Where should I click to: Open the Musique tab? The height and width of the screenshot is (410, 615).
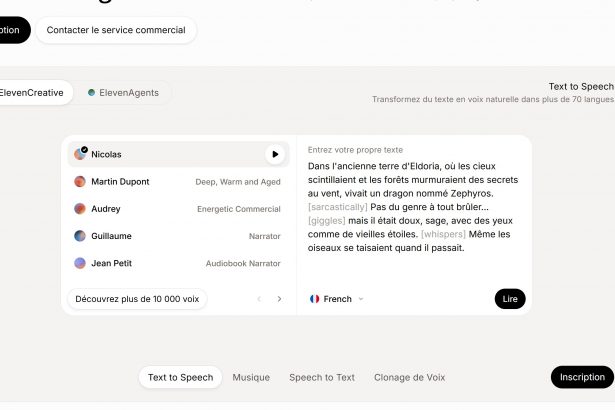[251, 377]
